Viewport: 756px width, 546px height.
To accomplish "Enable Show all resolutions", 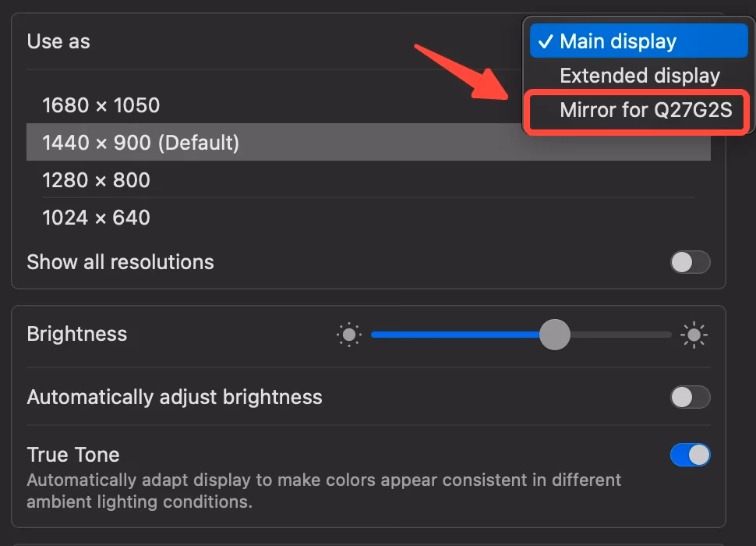I will 689,262.
